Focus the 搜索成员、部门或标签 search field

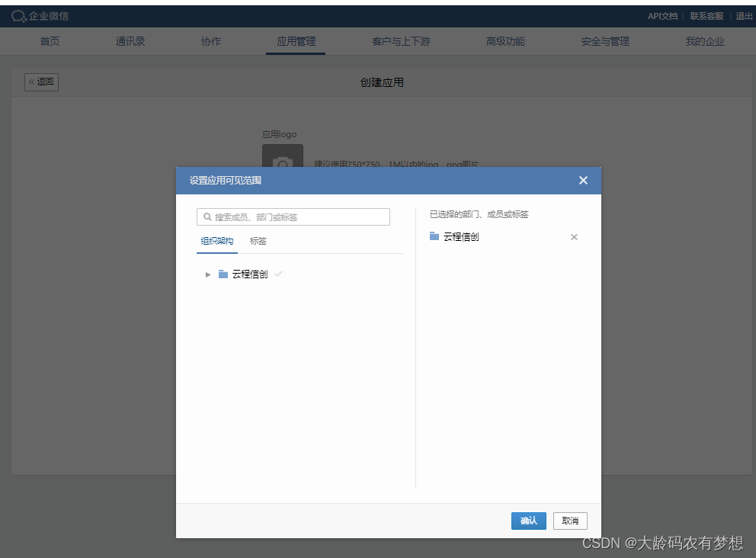(x=293, y=217)
